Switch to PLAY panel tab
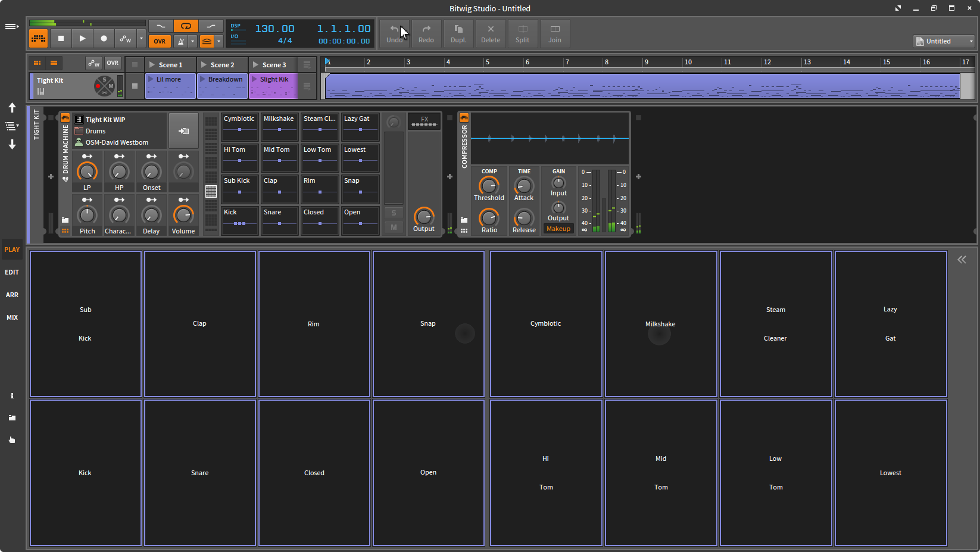Screen dimensions: 980x552 [12, 250]
